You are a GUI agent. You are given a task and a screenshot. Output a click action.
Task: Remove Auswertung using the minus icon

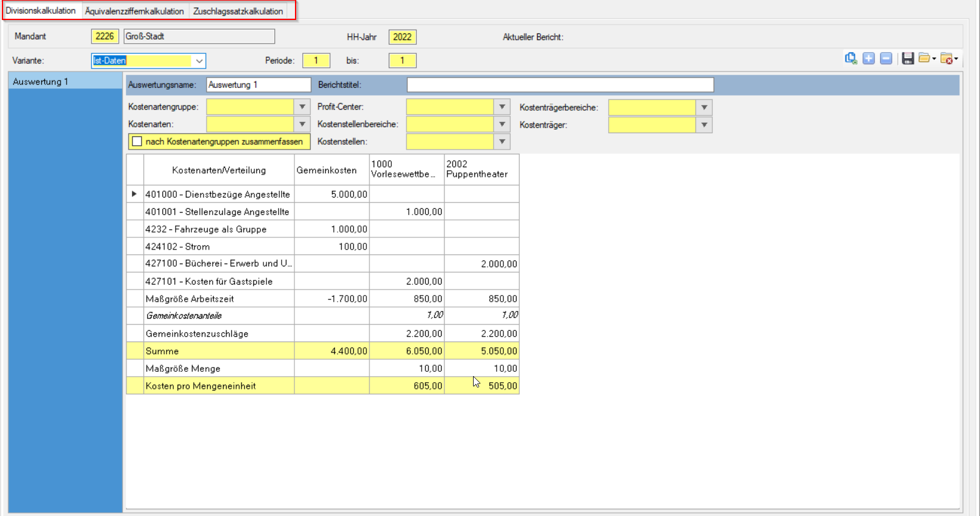click(x=886, y=59)
